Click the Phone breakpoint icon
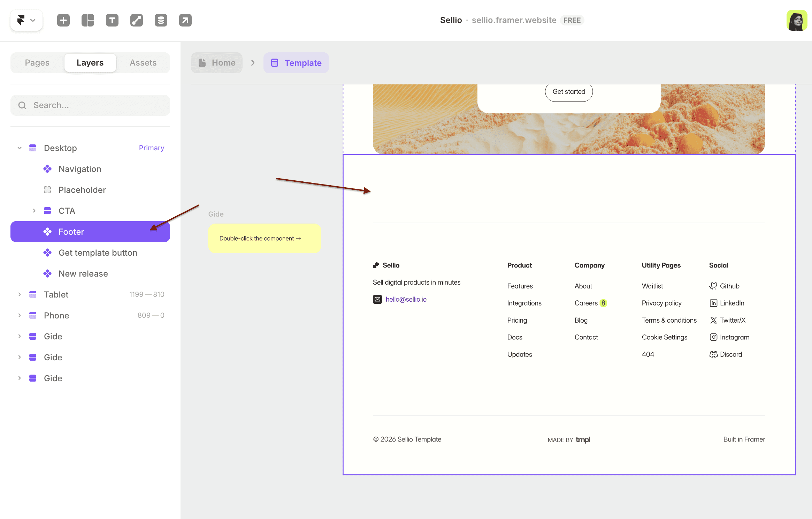Viewport: 812px width, 519px height. click(33, 315)
